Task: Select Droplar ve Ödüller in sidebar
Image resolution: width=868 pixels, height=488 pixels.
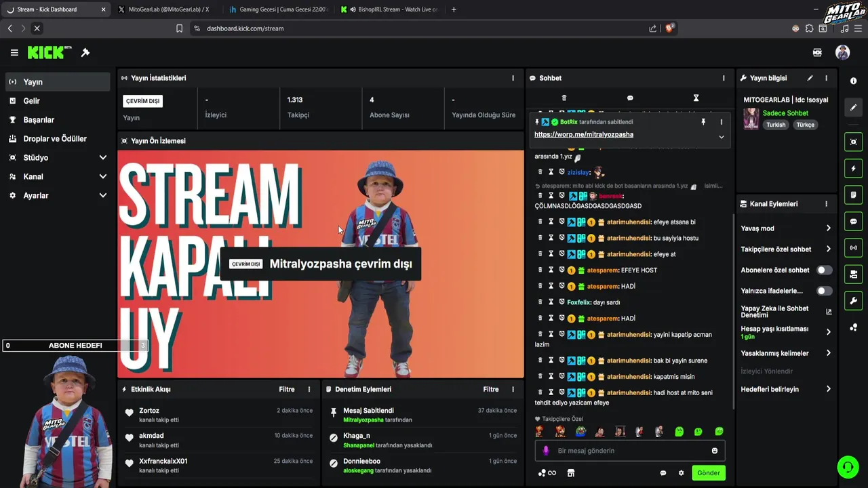Action: coord(57,138)
